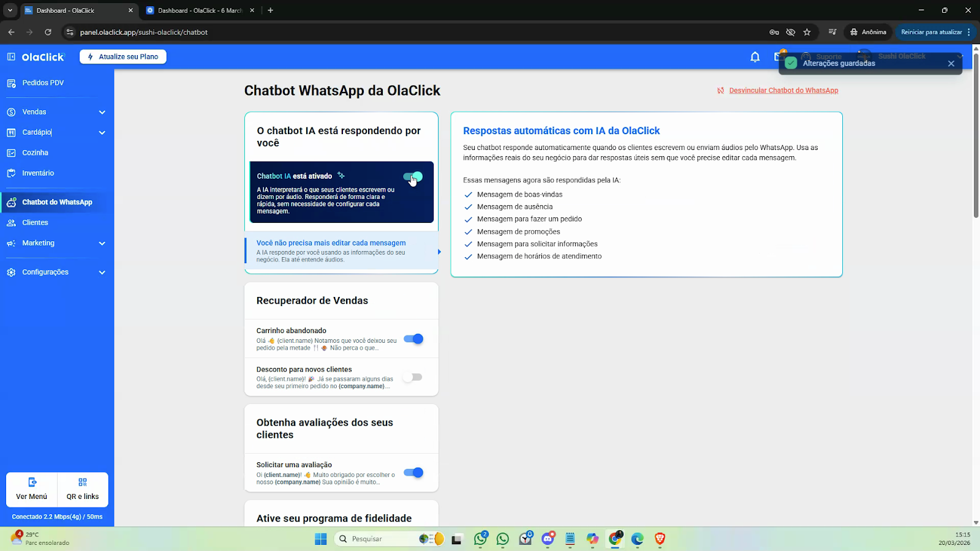Open the Cozinha section in sidebar
This screenshot has height=551, width=980.
[35, 153]
